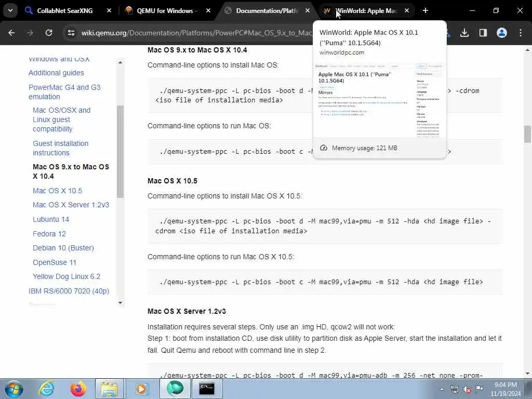The height and width of the screenshot is (399, 532).
Task: Launch Internet Explorer from taskbar
Action: coord(46,389)
